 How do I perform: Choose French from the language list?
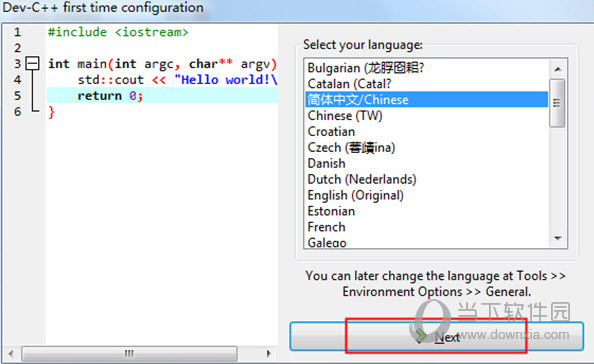coord(427,227)
